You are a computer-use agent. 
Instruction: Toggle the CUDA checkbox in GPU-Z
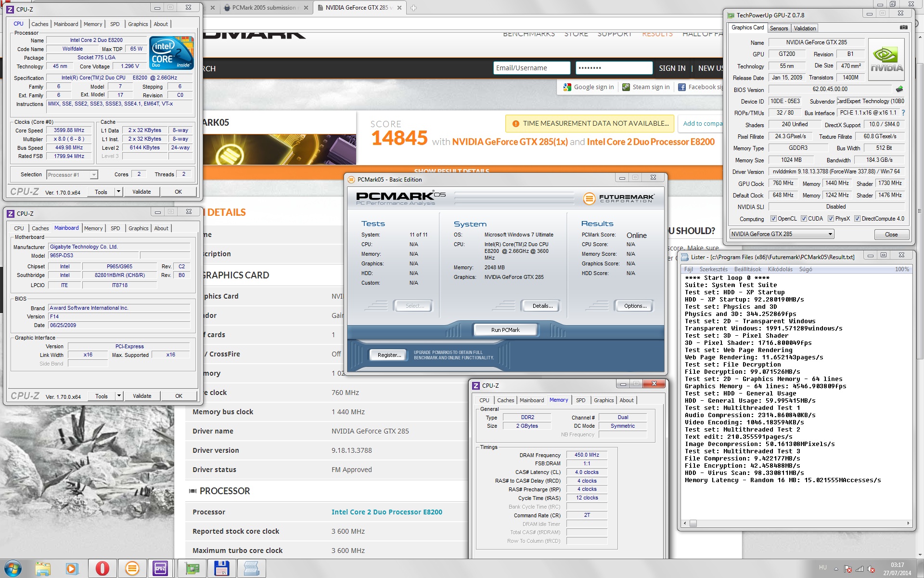click(x=804, y=219)
